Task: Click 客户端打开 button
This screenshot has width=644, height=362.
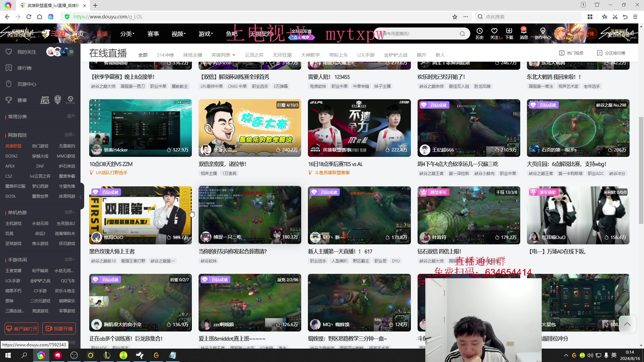Action: pyautogui.click(x=21, y=329)
